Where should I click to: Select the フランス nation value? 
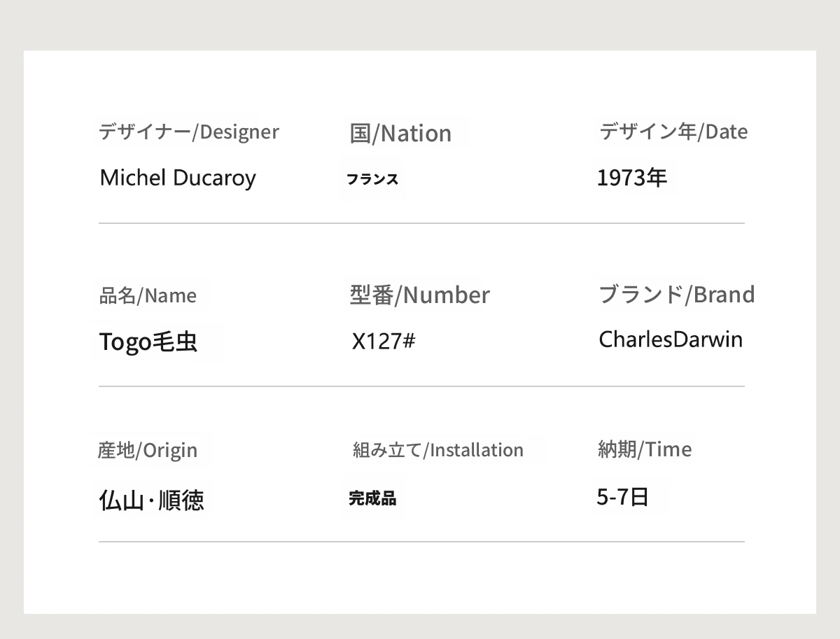372,179
